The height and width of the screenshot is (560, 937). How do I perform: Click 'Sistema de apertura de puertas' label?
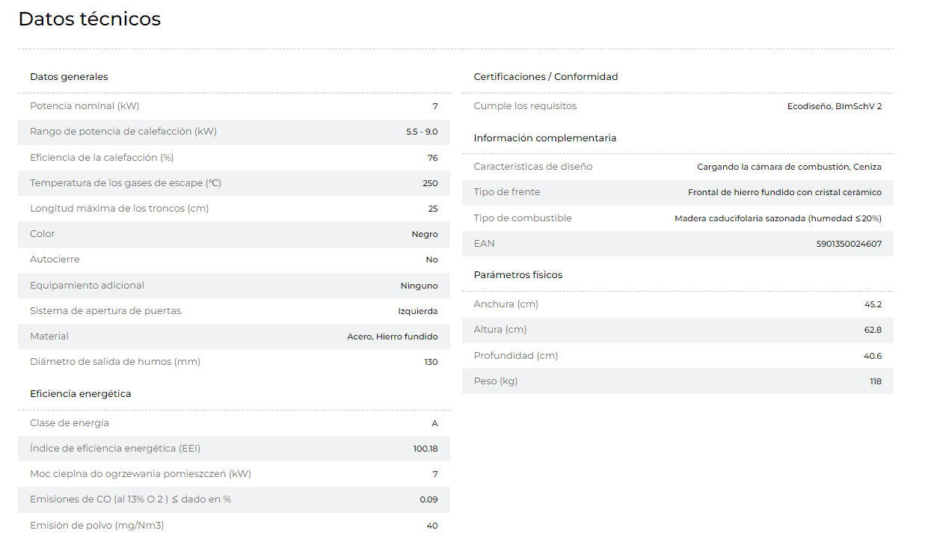(105, 311)
